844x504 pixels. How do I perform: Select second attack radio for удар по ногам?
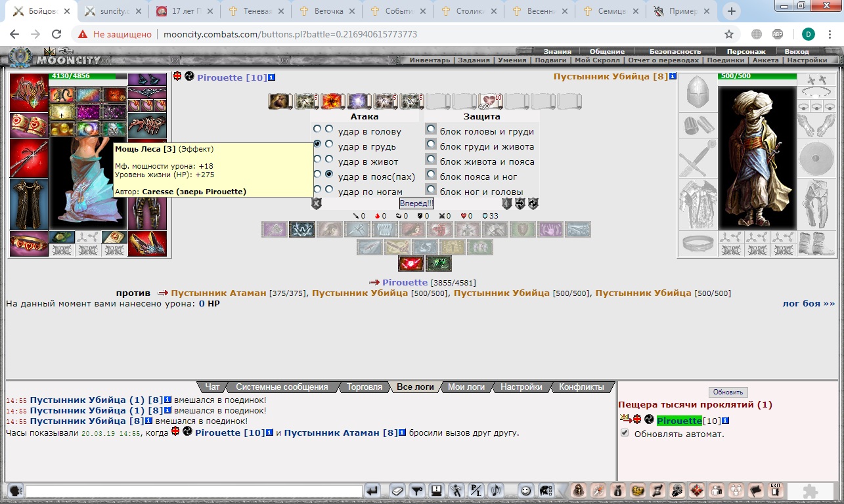329,190
